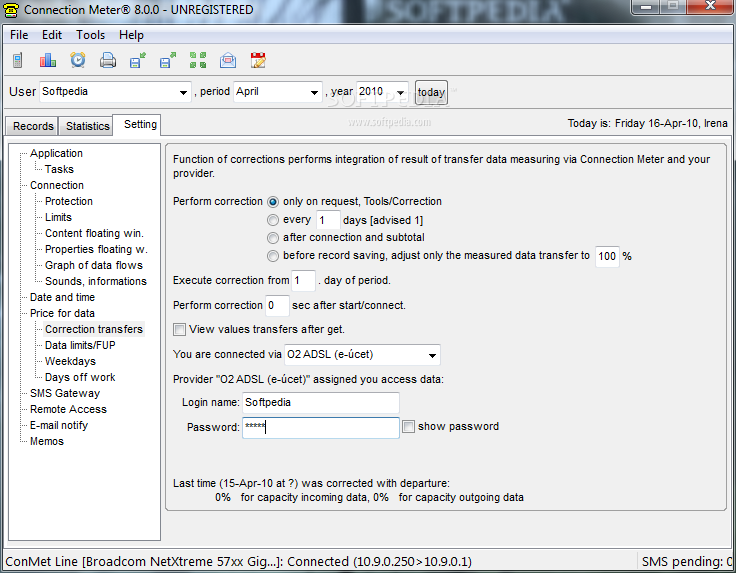Click the Password field
Screen dimensions: 736x573
321,428
